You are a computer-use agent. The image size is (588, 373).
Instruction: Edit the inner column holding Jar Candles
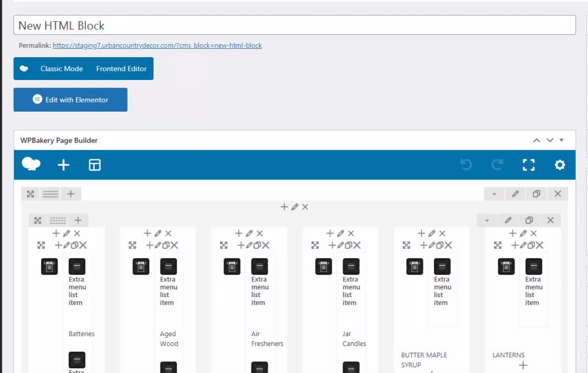tap(340, 234)
